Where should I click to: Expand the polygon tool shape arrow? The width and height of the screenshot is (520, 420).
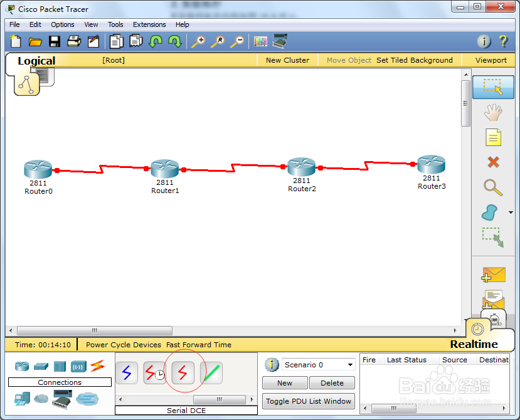511,213
